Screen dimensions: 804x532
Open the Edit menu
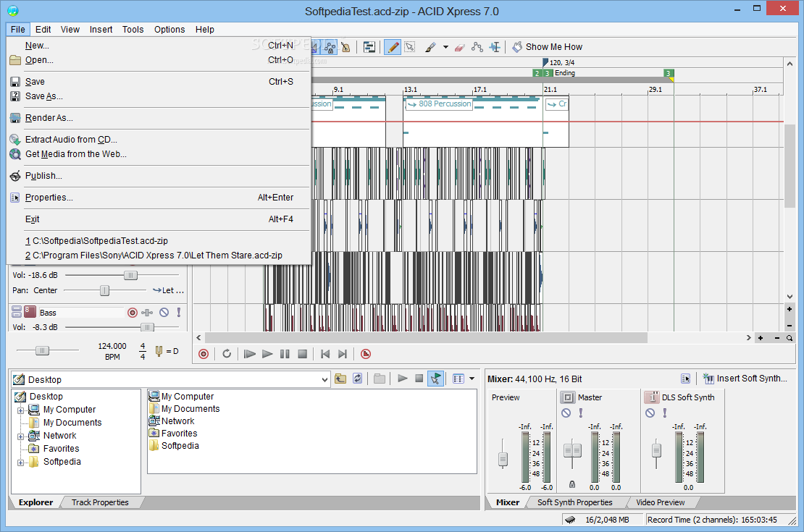coord(43,30)
